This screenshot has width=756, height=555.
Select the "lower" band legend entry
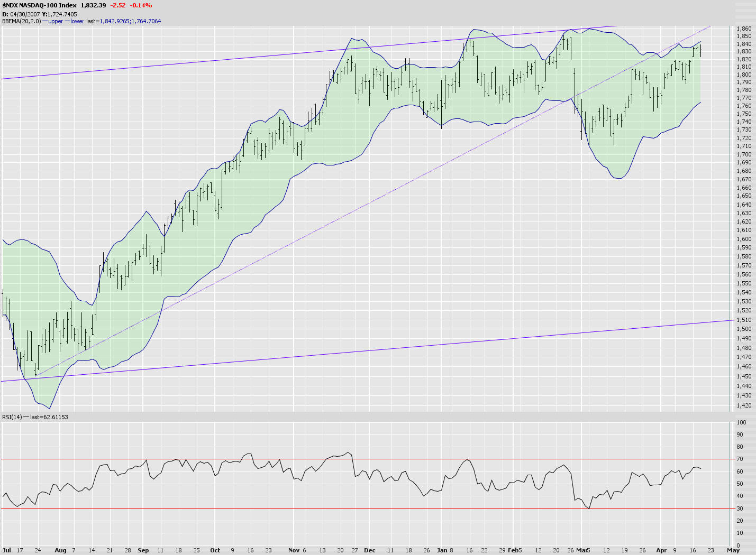click(x=77, y=21)
